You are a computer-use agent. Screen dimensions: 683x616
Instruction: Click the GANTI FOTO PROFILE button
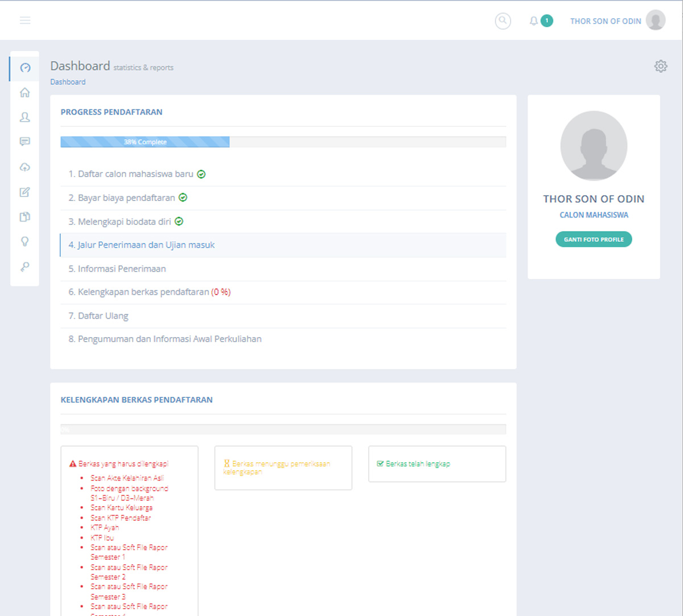[594, 240]
